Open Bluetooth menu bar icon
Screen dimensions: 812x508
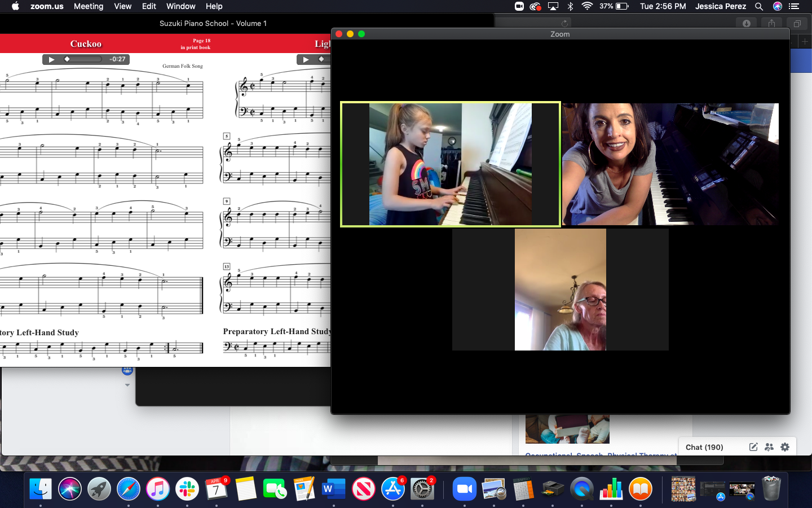(570, 6)
